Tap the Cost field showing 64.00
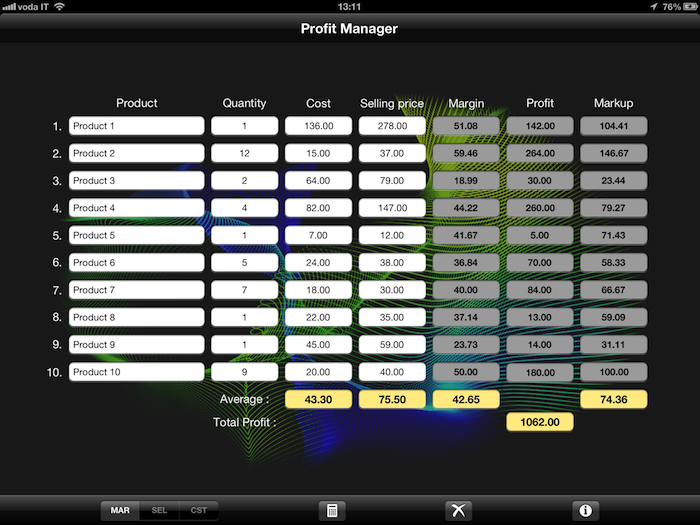Screen dimensions: 700x525 click(x=319, y=181)
